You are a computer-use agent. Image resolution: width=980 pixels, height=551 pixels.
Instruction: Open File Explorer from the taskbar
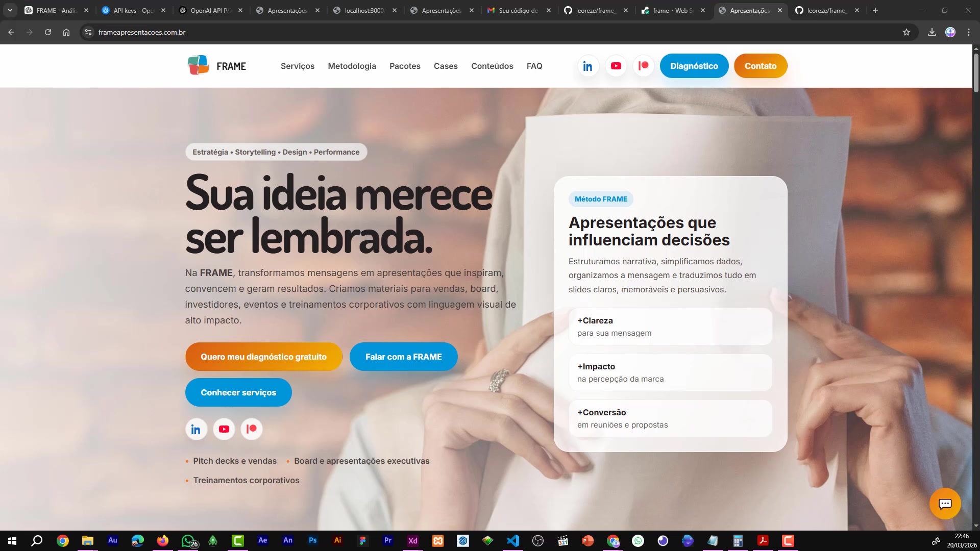(x=88, y=541)
